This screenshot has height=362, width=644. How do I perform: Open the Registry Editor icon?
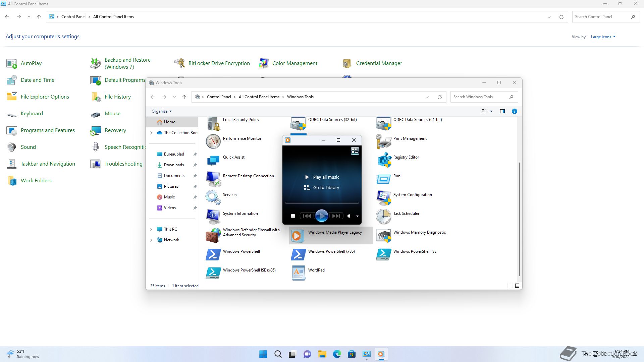click(x=384, y=160)
